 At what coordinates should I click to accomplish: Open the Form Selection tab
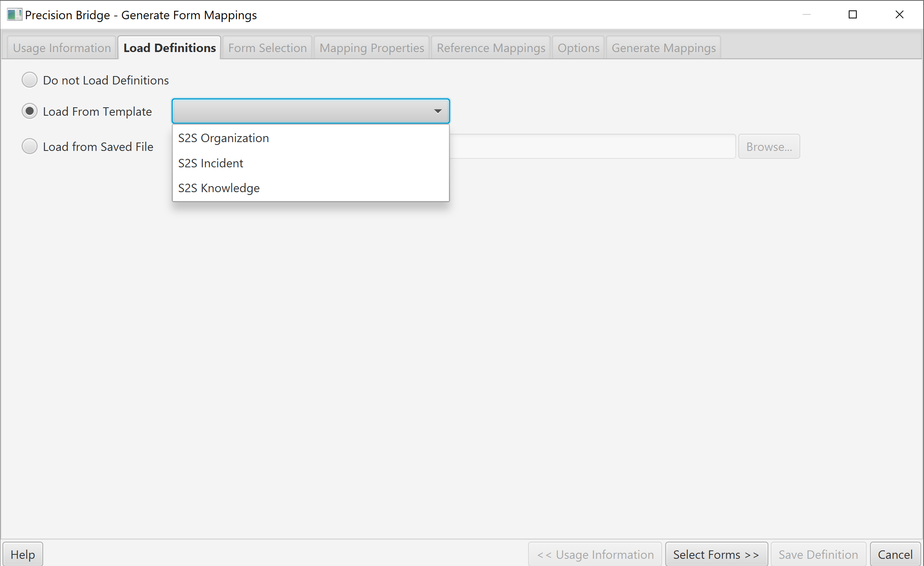coord(267,47)
